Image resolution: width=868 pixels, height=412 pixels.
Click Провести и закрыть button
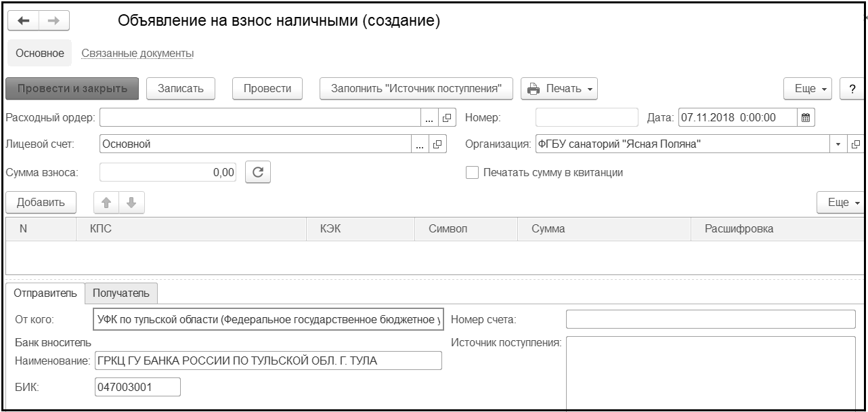pyautogui.click(x=72, y=89)
